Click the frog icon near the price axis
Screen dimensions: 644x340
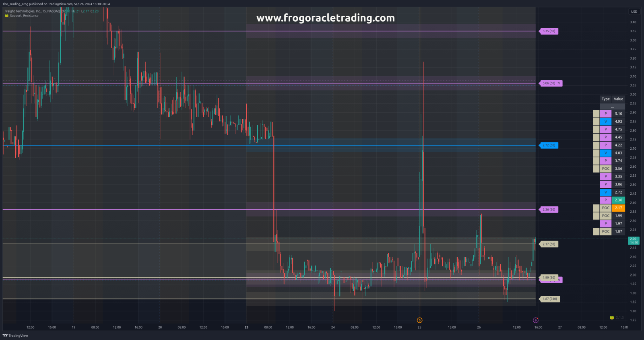[x=612, y=318]
